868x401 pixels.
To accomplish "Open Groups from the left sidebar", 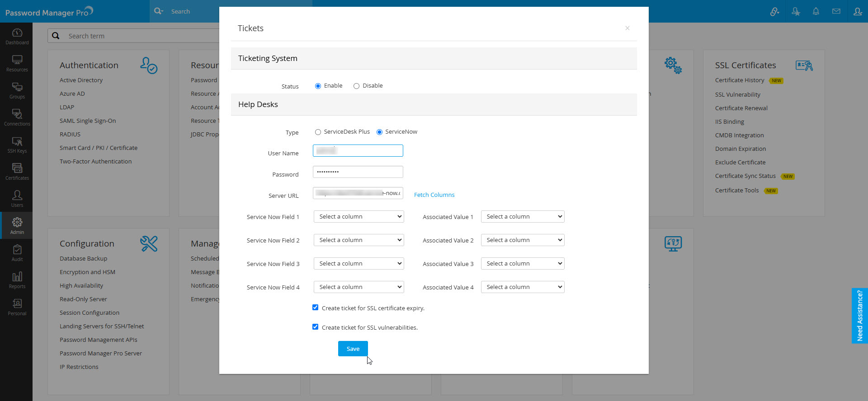I will [x=17, y=90].
